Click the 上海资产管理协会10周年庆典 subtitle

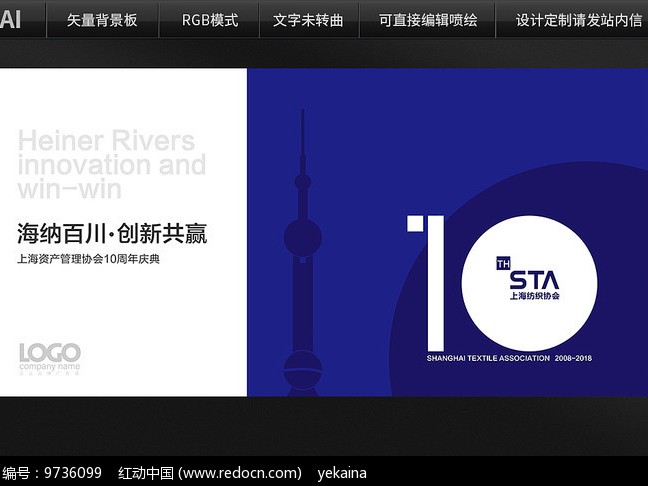click(88, 259)
